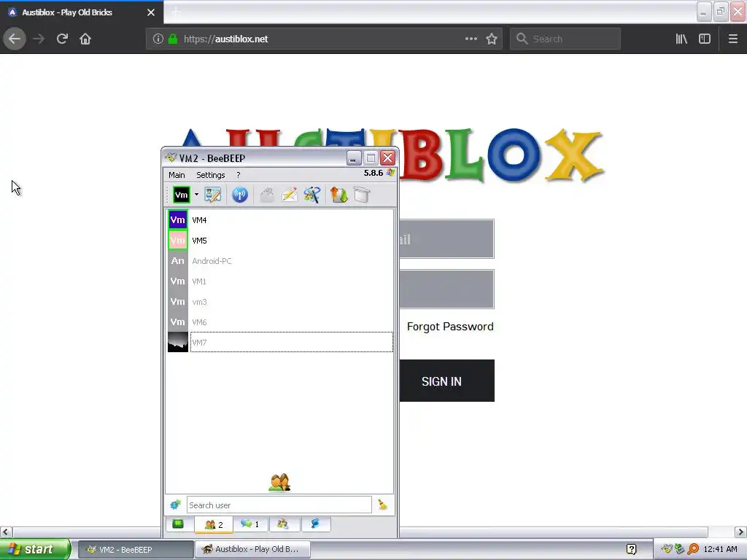Click the email input on Austiblox page

(x=446, y=239)
